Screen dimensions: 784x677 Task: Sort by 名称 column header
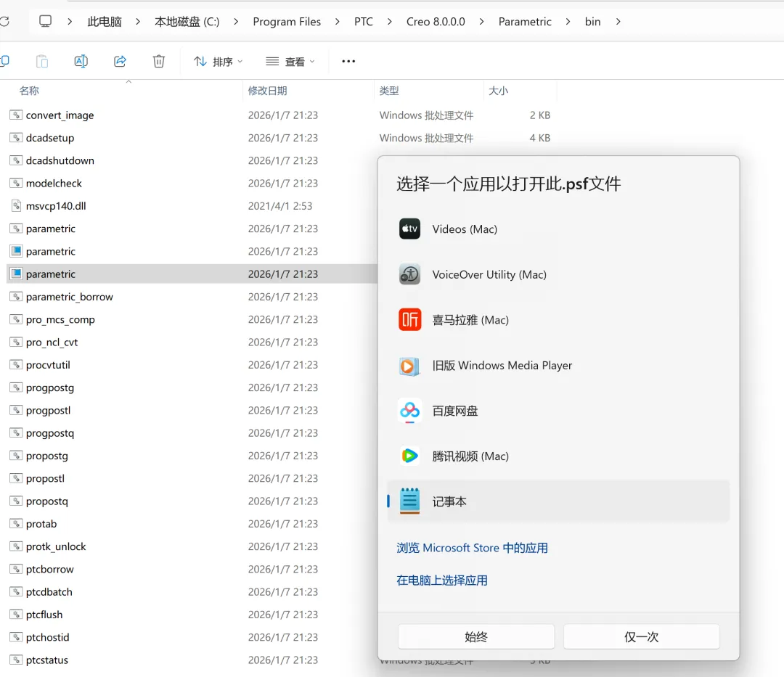tap(29, 91)
